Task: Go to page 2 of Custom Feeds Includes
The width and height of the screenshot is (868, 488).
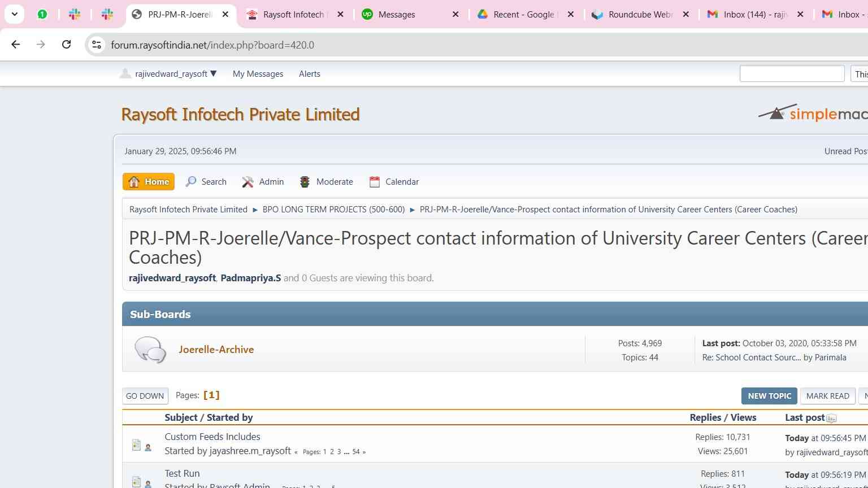Action: (x=332, y=452)
